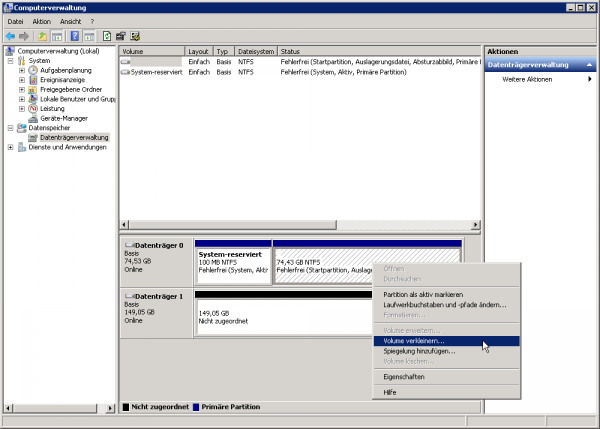
Task: Expand the Freigegebene Ordner node
Action: (22, 89)
